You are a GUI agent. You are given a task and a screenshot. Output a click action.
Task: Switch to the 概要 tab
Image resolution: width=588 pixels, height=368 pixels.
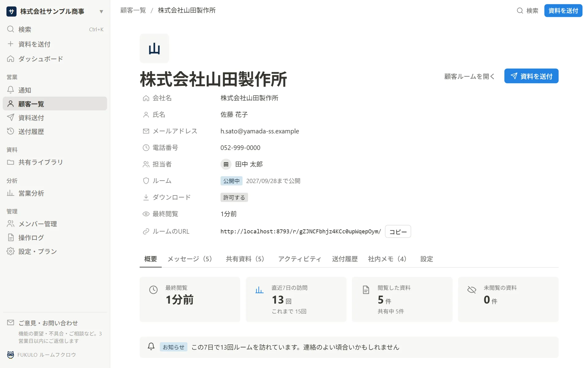pos(151,259)
